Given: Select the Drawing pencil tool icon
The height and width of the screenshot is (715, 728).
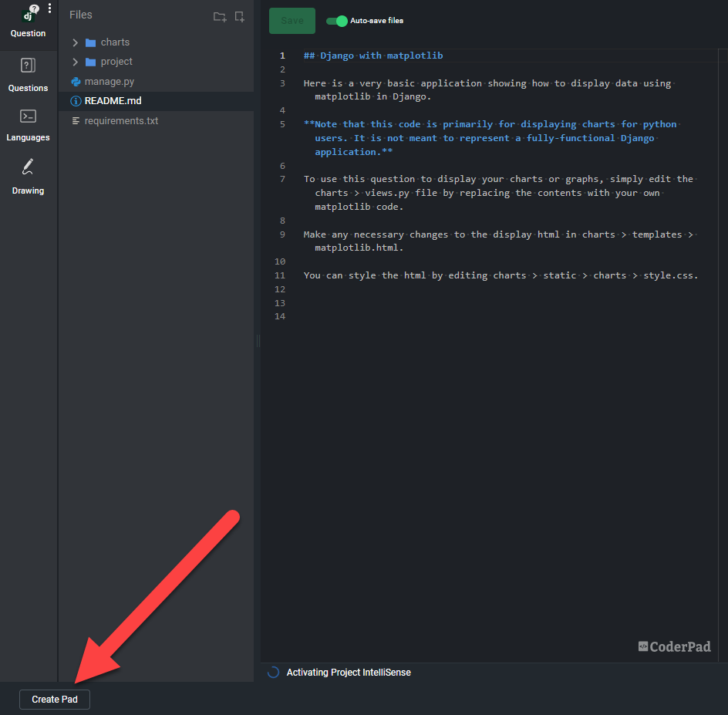Looking at the screenshot, I should [28, 164].
